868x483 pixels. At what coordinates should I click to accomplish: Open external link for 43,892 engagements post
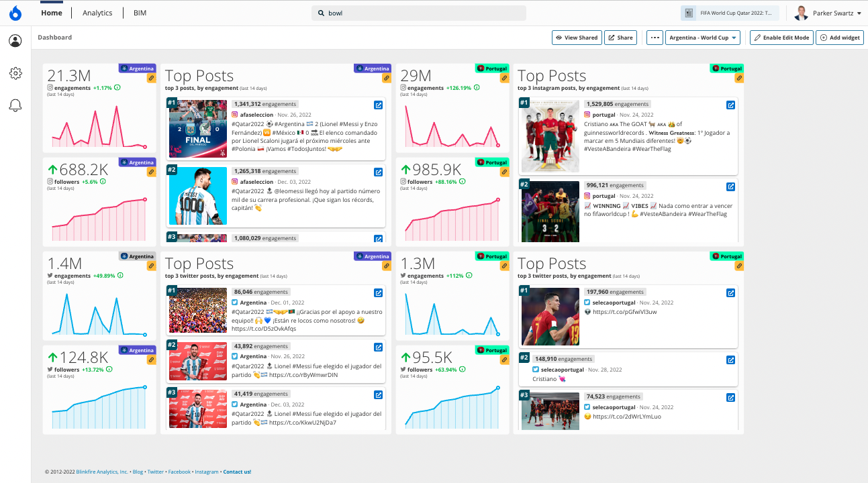pos(378,347)
